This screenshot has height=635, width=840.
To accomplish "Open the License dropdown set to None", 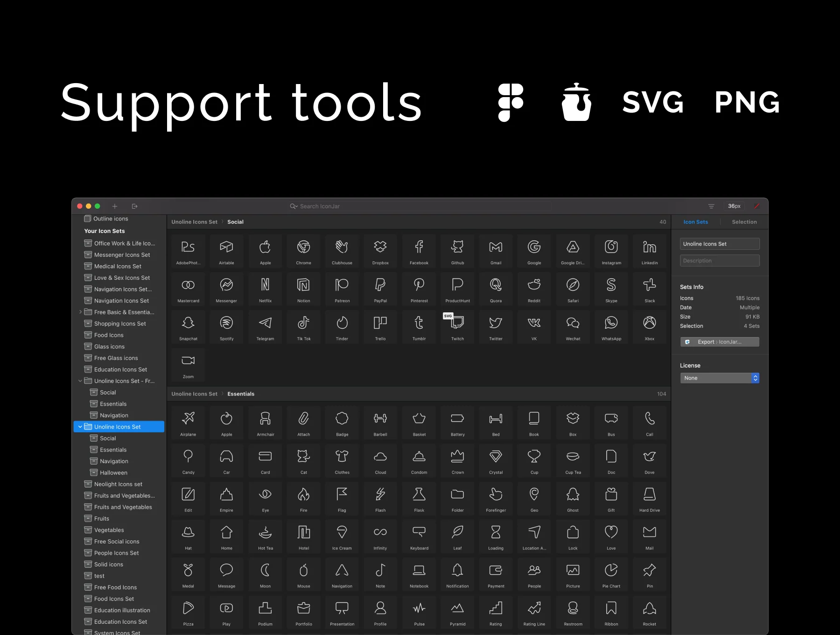I will click(x=720, y=378).
